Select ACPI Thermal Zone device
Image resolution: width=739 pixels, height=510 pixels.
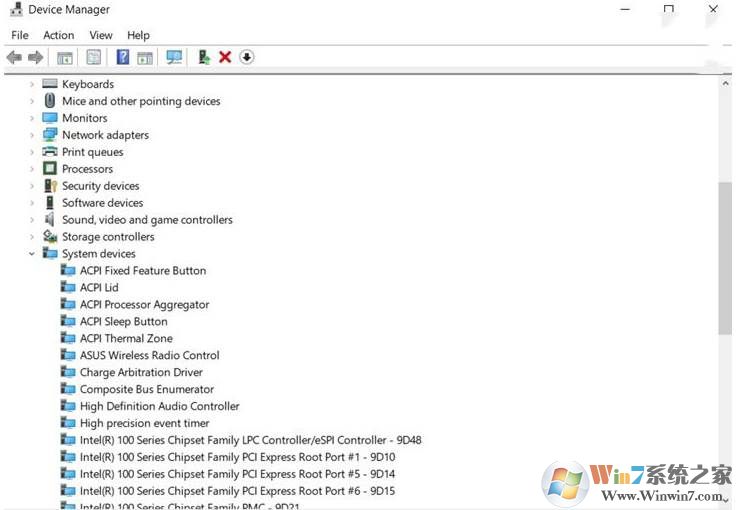click(126, 339)
